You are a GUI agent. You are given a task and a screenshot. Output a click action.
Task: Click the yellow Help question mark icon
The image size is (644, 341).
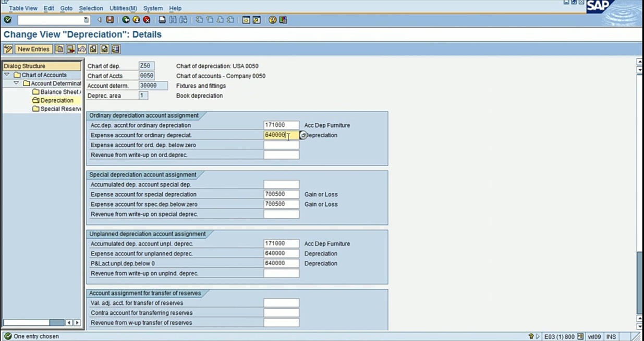pos(272,20)
